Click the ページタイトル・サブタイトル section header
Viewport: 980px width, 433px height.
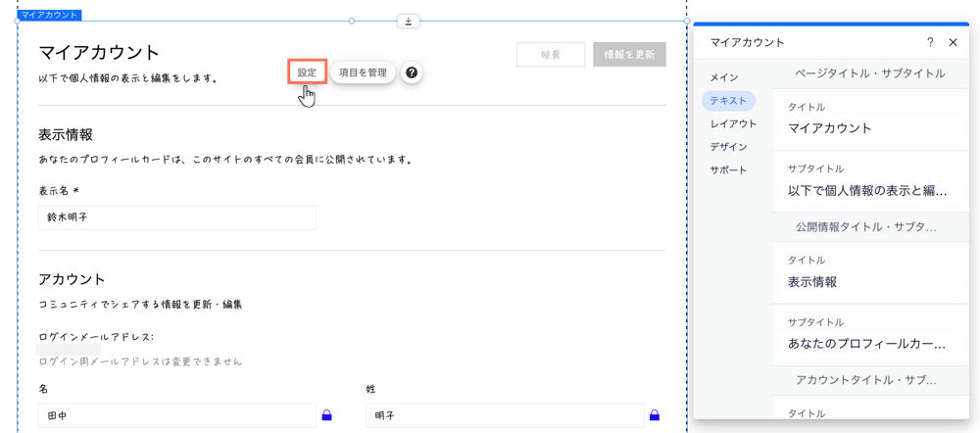tap(869, 73)
